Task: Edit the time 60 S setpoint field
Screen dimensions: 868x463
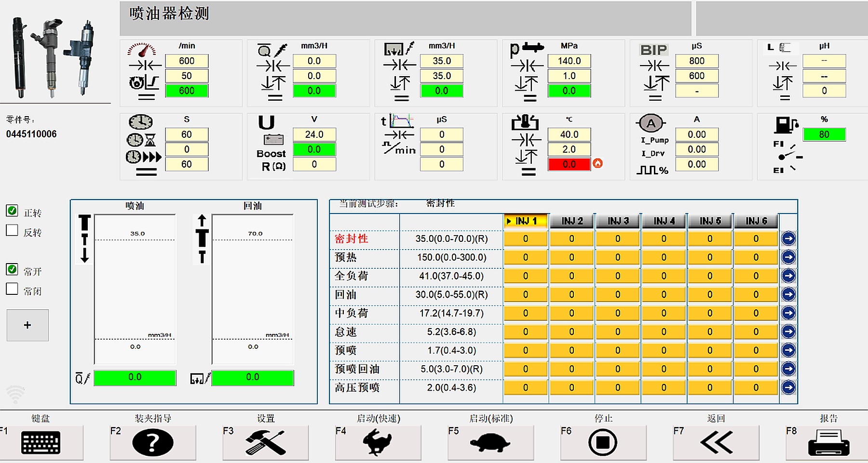Action: (187, 134)
